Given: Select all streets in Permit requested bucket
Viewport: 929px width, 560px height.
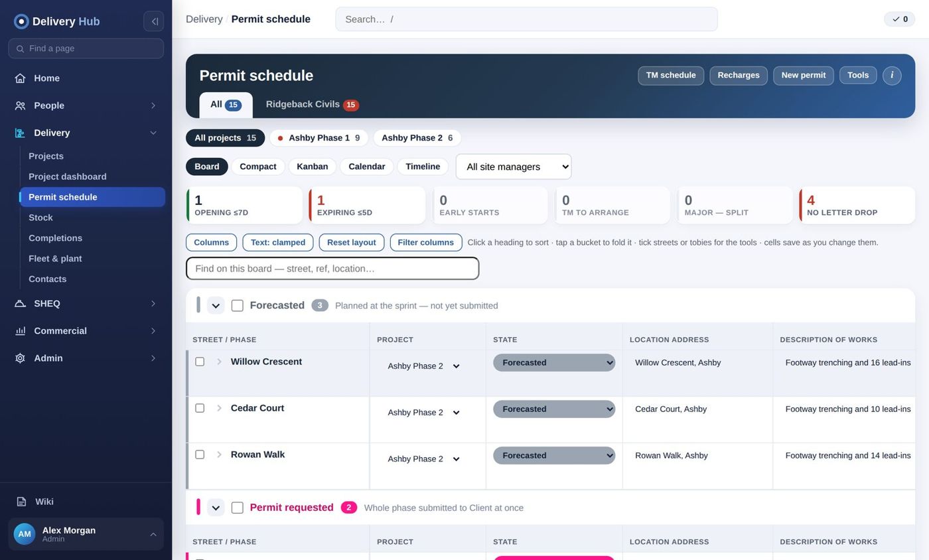Looking at the screenshot, I should [x=237, y=508].
